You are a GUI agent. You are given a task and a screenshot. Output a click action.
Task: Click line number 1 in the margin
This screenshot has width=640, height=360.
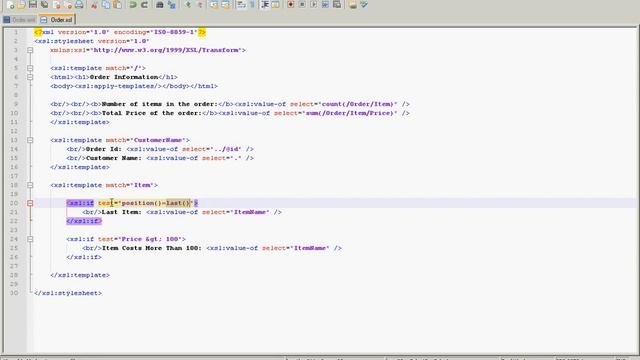16,32
